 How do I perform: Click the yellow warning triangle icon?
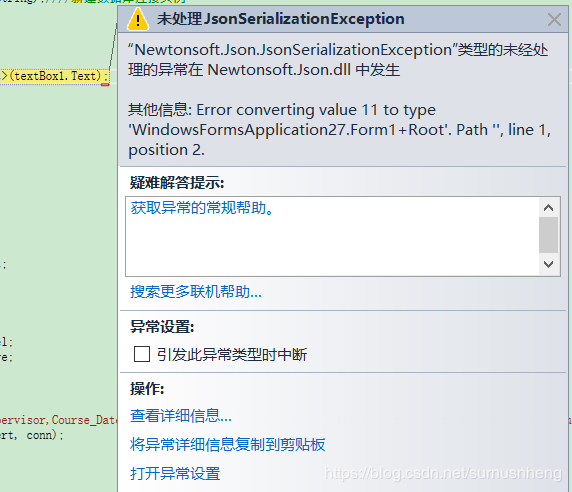(x=138, y=19)
